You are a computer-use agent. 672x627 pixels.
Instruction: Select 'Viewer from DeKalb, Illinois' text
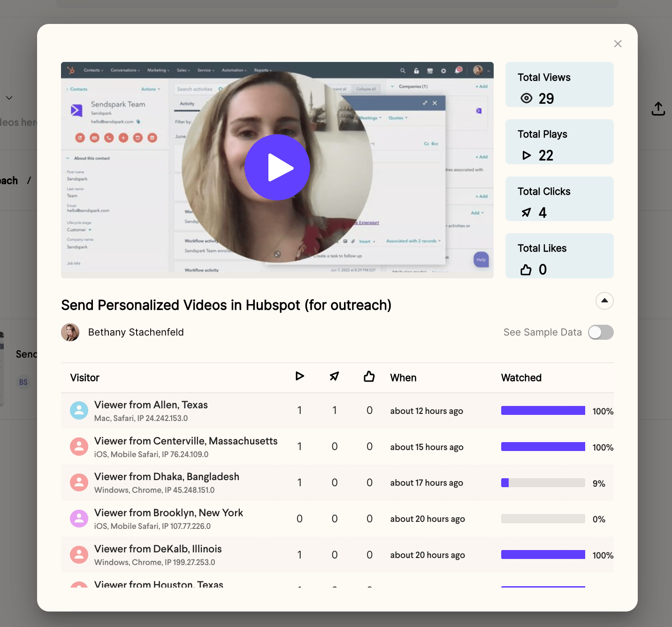click(x=158, y=549)
